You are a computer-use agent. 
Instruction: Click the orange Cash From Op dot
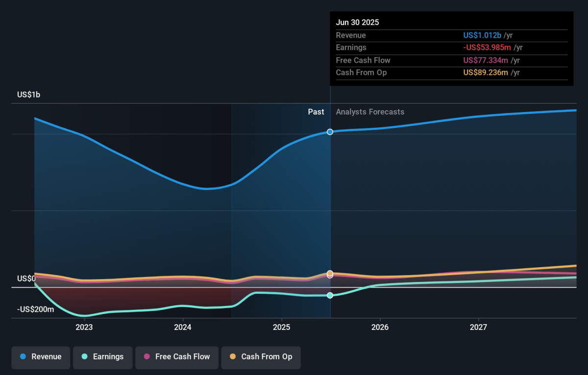(232, 357)
